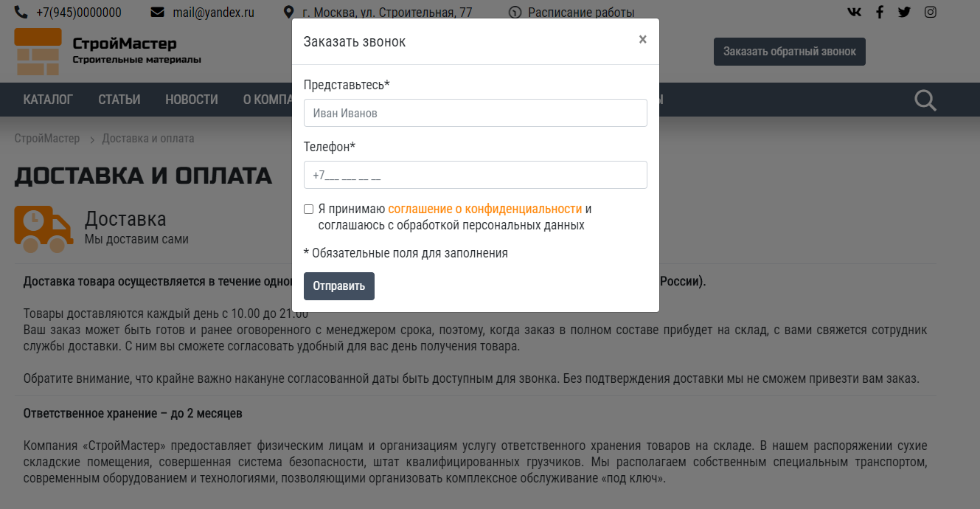Open the Twitter social icon

[x=904, y=12]
